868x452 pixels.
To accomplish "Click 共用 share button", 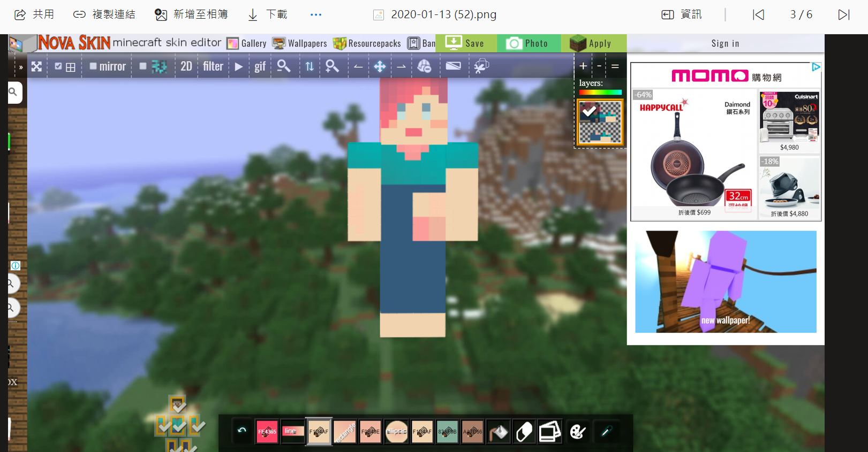I will 34,14.
